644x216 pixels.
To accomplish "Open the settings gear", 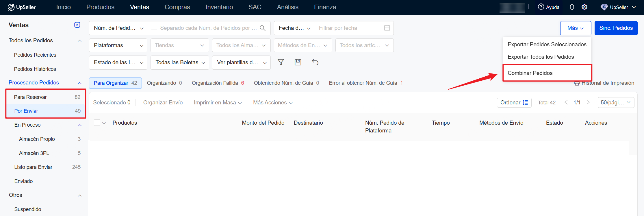I will [x=584, y=7].
